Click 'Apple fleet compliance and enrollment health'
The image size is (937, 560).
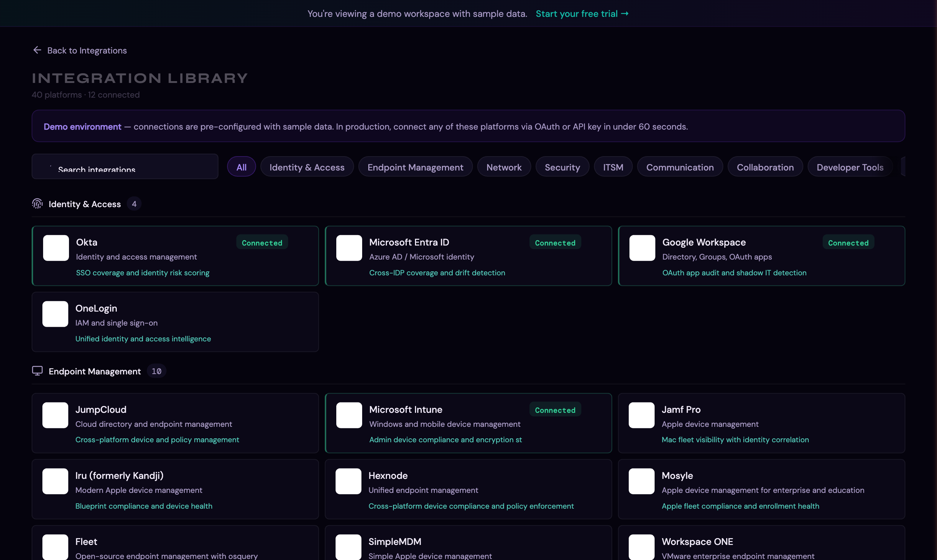[x=740, y=506]
